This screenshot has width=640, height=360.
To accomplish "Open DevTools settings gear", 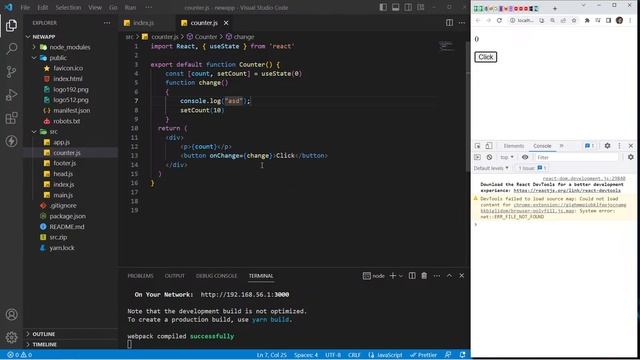I will (x=607, y=146).
